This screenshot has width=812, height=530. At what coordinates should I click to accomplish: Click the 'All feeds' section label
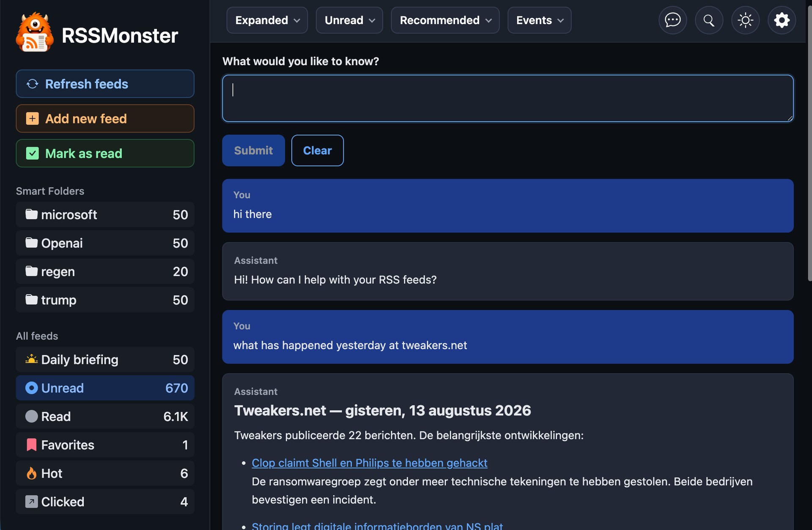[37, 336]
